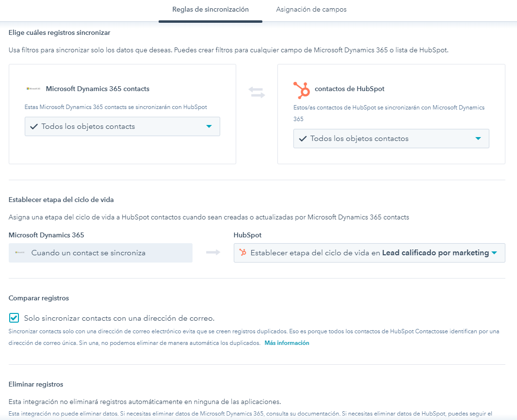
Task: Click the right arrow between lifecycle fields
Action: [213, 253]
